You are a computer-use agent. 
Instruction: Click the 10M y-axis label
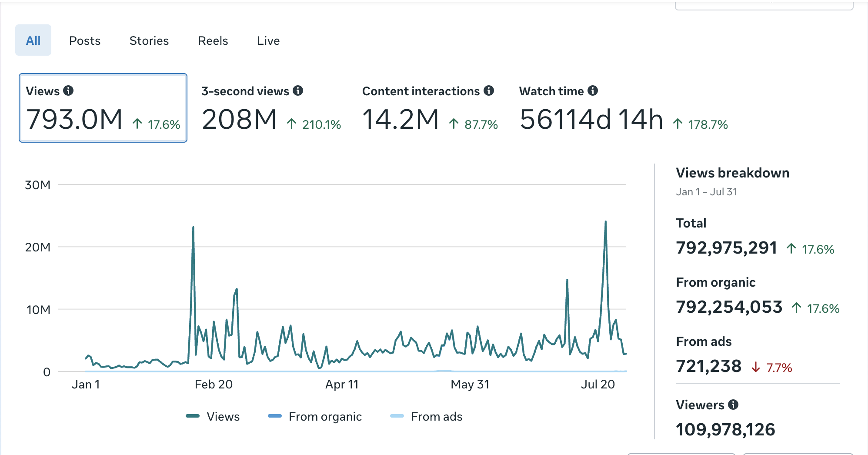coord(38,310)
